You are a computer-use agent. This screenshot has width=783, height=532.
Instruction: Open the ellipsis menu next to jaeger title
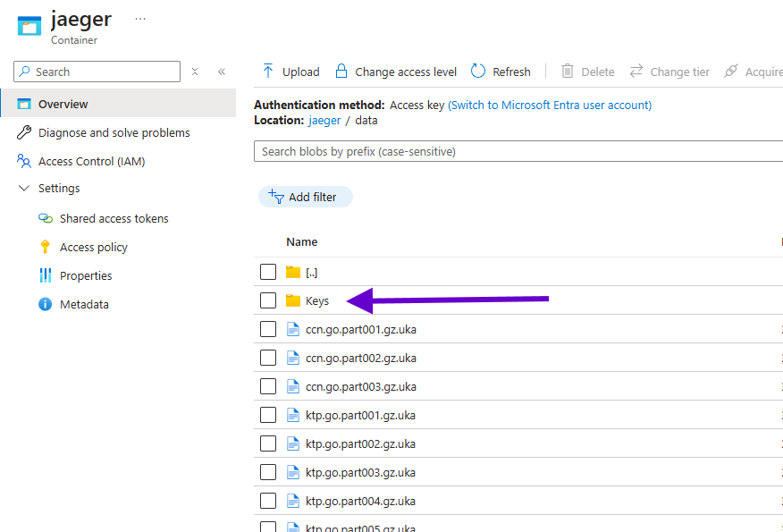click(139, 19)
